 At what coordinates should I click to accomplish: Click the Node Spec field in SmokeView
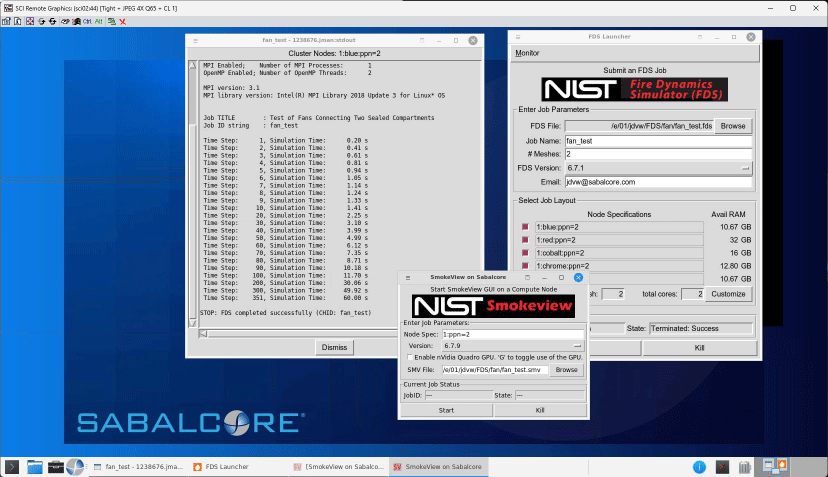tap(513, 334)
